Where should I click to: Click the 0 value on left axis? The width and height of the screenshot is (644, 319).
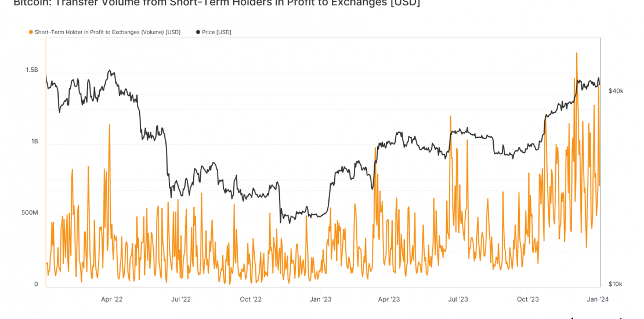pyautogui.click(x=36, y=284)
